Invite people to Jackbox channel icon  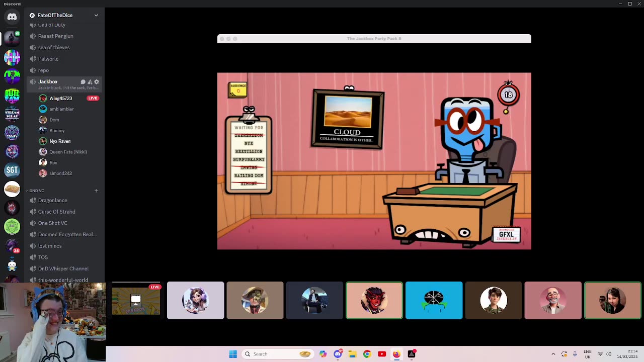90,82
